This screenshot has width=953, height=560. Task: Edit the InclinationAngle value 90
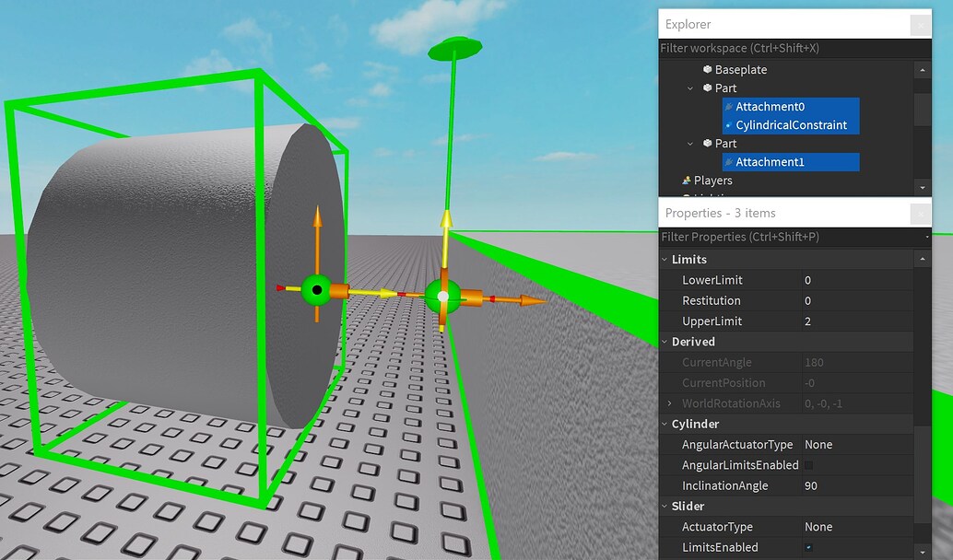[x=857, y=486]
